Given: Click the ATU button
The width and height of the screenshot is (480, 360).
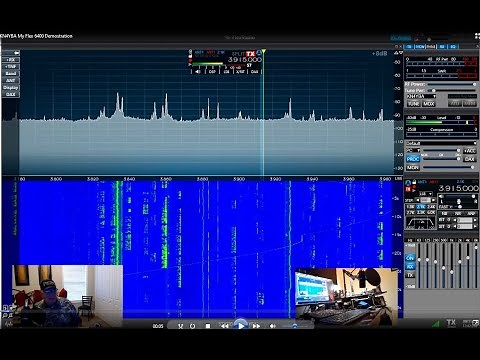Looking at the screenshot, I should pos(455,104).
